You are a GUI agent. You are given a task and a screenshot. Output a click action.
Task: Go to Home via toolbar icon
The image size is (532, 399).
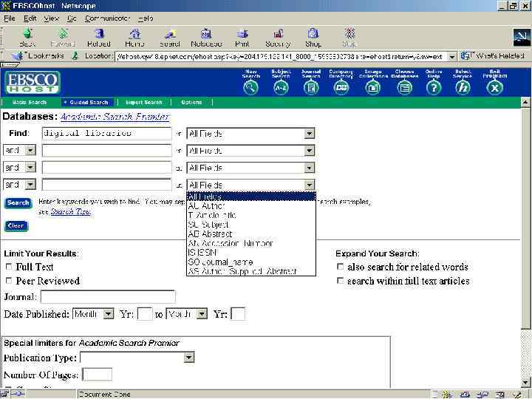(x=135, y=33)
